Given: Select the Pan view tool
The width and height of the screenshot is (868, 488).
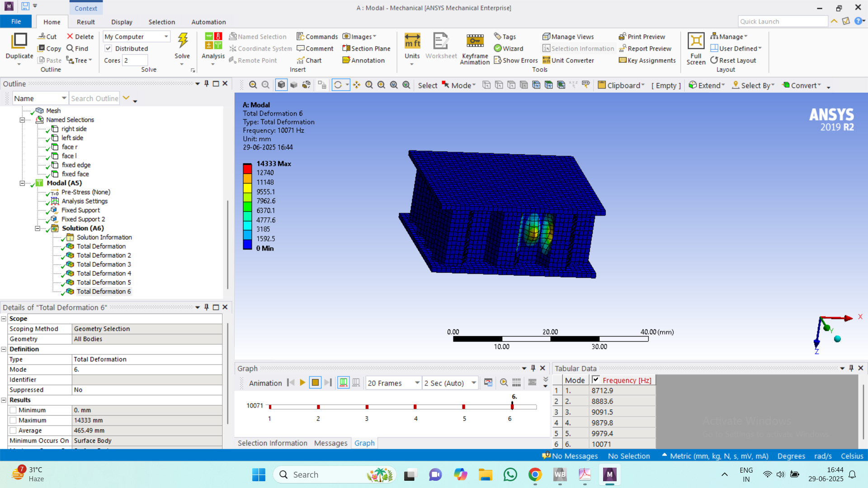Looking at the screenshot, I should point(357,85).
